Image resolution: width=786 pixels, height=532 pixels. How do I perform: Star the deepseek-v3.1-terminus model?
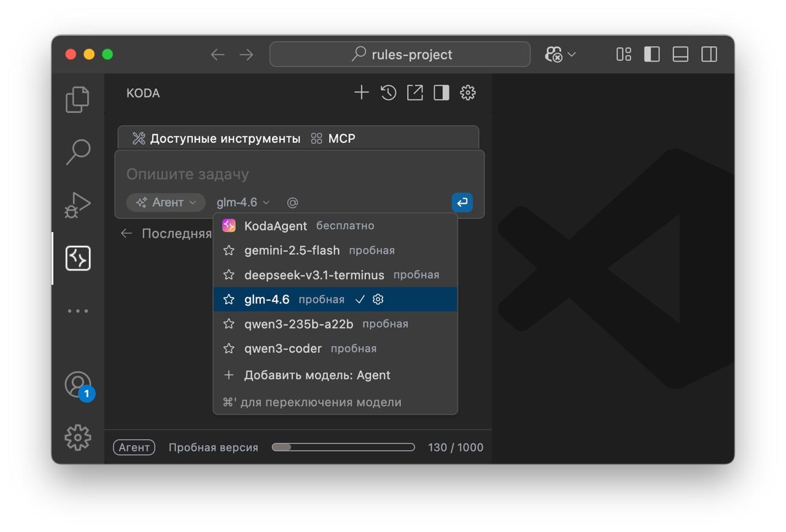pos(229,275)
